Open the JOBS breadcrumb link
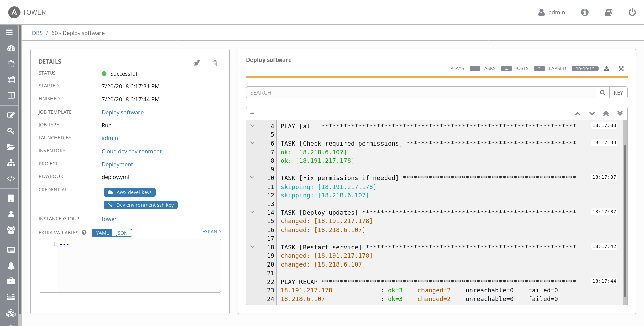 coord(36,33)
